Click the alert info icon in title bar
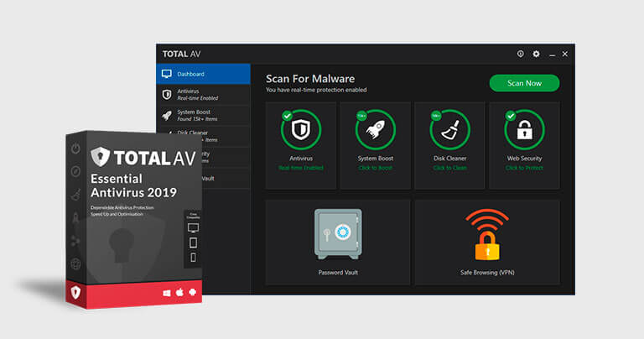Image resolution: width=644 pixels, height=339 pixels. coord(521,54)
